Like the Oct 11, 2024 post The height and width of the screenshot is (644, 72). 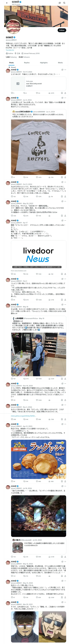[39, 197]
